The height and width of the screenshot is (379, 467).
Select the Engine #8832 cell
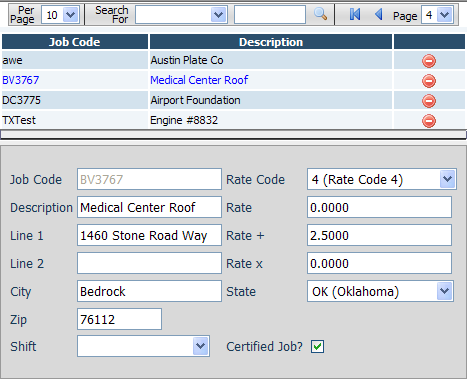[271, 120]
